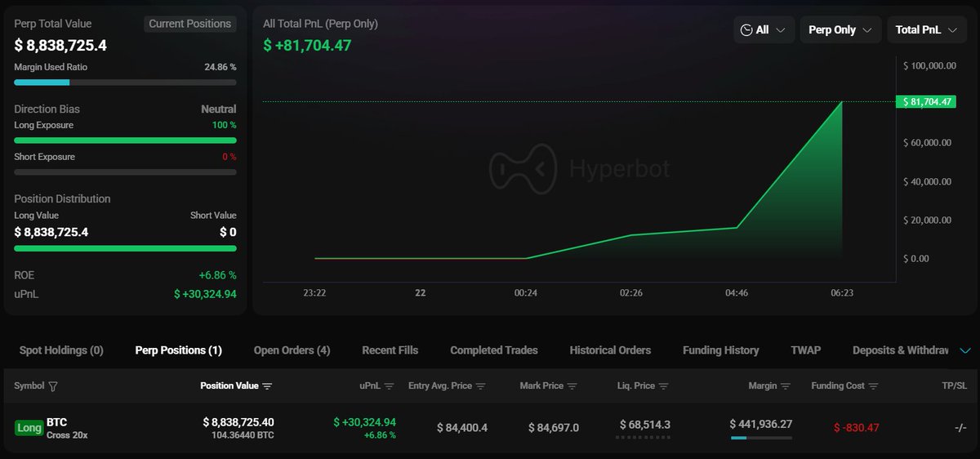
Task: Click the Current Positions button
Action: 189,24
